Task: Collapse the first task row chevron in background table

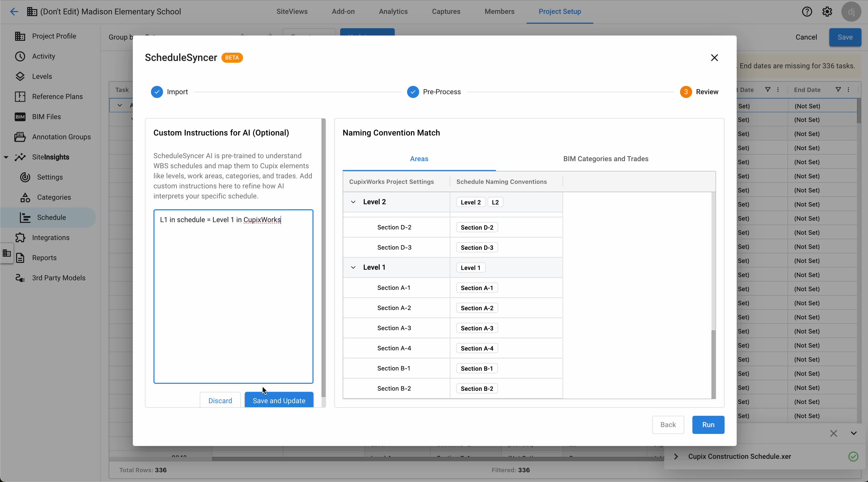Action: pyautogui.click(x=119, y=105)
